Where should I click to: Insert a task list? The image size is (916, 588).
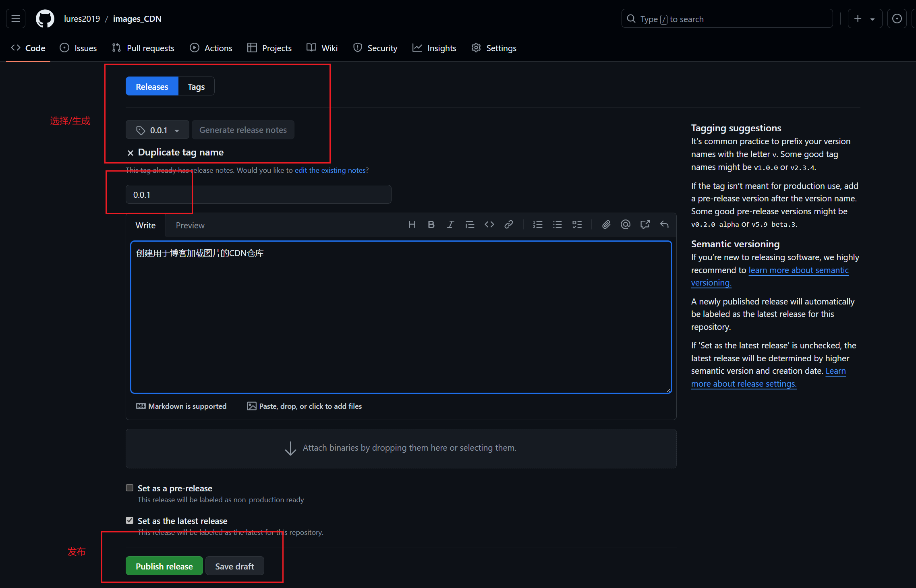(577, 224)
